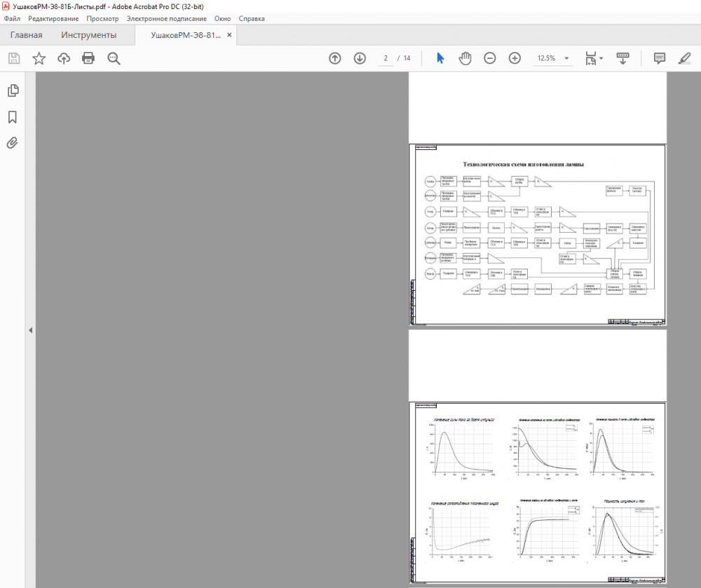Open the attachments paperclip panel

pyautogui.click(x=13, y=143)
